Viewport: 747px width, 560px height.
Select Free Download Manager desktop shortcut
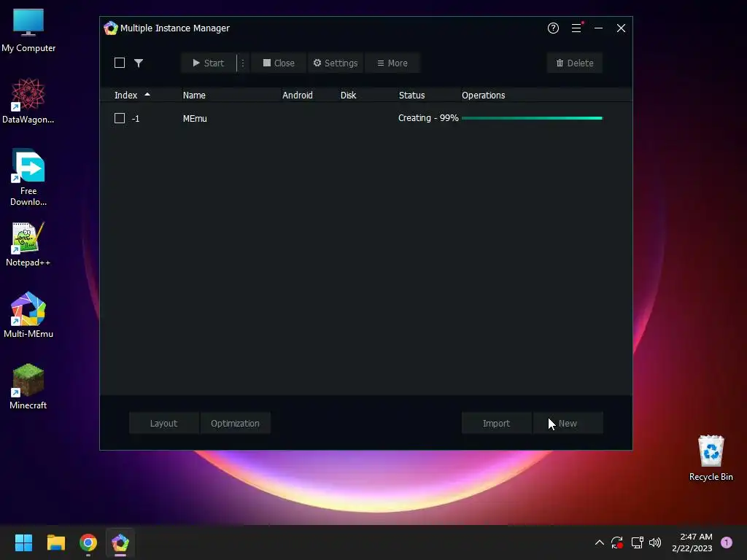point(28,177)
